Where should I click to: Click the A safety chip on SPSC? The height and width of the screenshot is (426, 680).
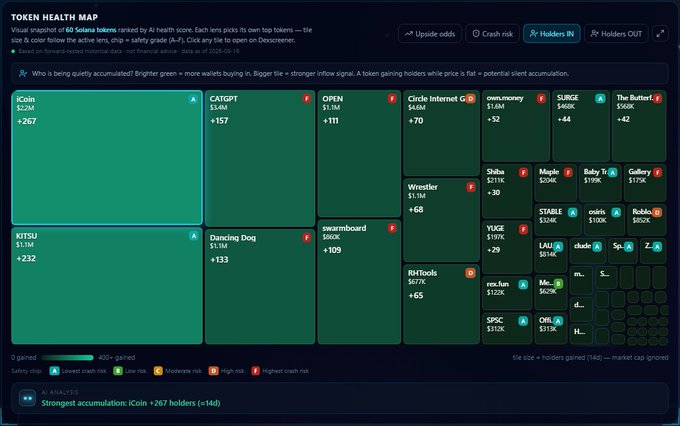point(523,321)
